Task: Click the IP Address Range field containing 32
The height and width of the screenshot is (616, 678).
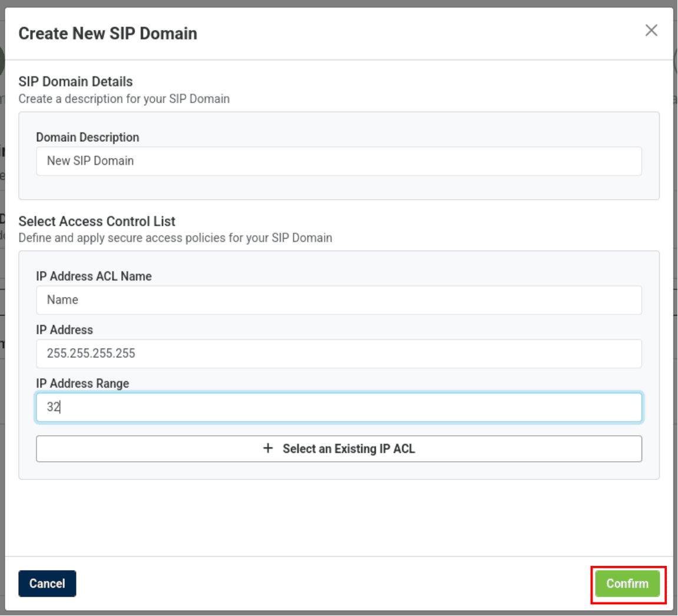Action: [x=339, y=408]
